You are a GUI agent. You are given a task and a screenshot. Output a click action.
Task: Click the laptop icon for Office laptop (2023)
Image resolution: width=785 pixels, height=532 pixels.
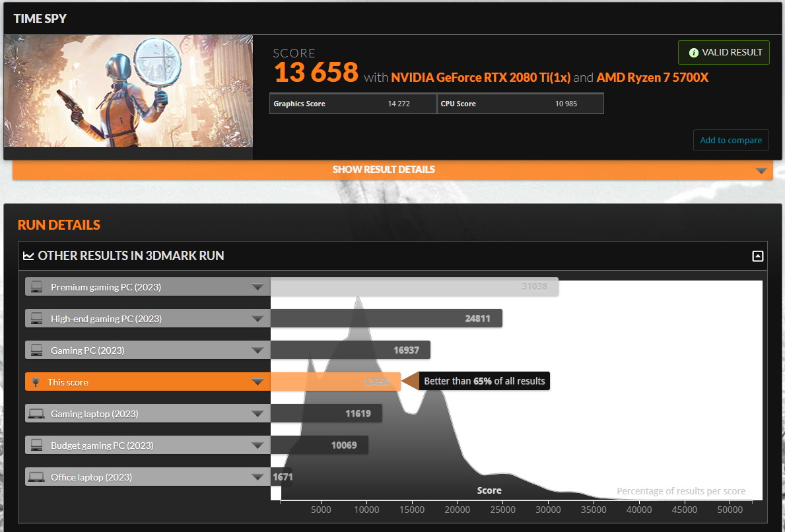(x=36, y=477)
